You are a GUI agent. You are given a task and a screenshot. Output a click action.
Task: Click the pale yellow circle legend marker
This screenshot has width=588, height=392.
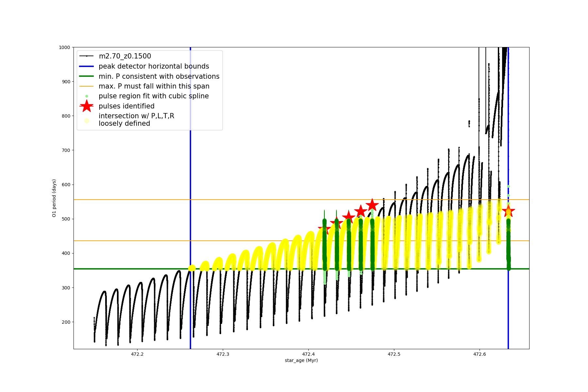tap(87, 121)
